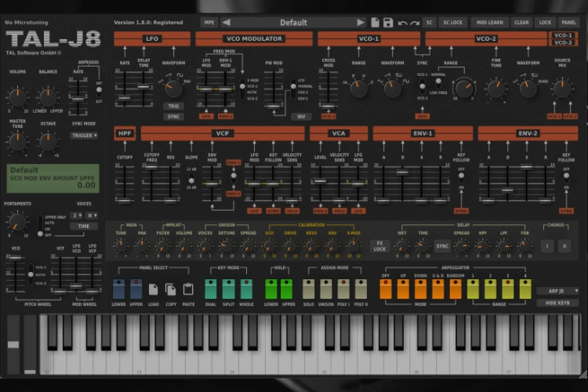Click the Master Tune knob
588x392 pixels.
(17, 142)
